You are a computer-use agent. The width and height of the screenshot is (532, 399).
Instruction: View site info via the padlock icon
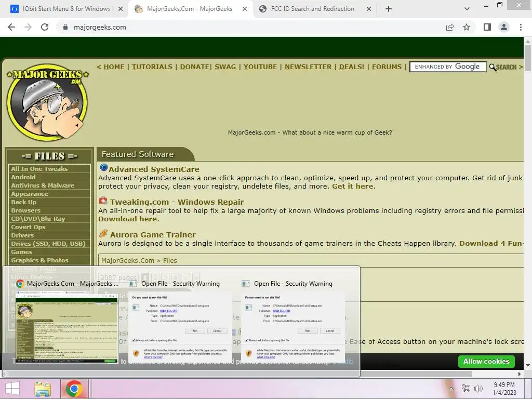[x=65, y=27]
